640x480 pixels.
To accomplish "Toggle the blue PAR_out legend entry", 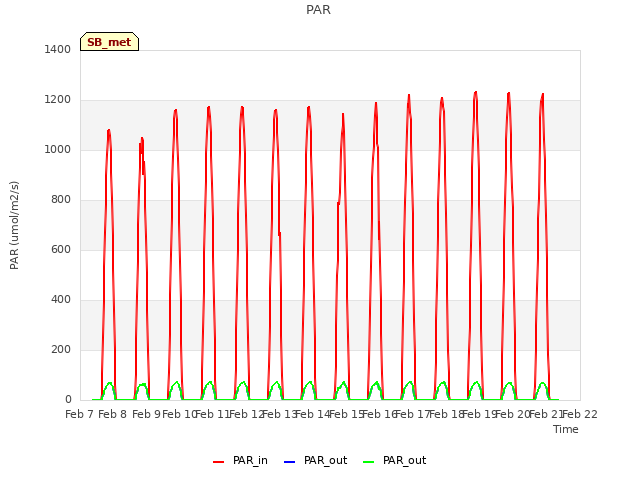I will coord(315,460).
